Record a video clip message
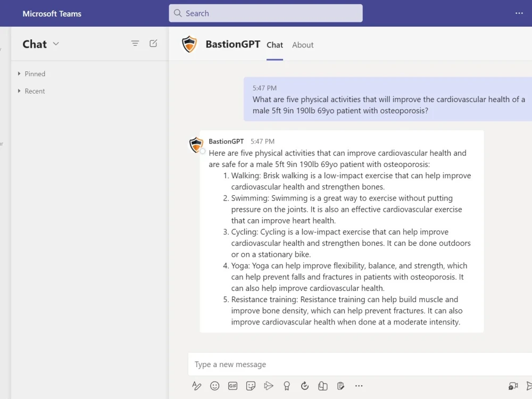The image size is (532, 399). click(512, 386)
